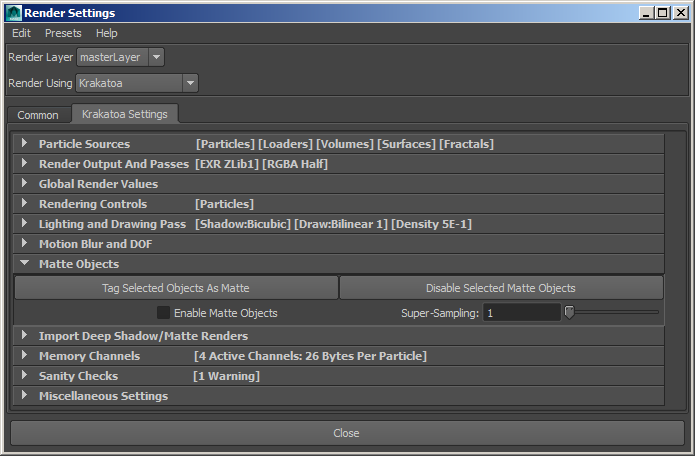Open the Edit menu
This screenshot has height=456, width=695.
coord(21,33)
